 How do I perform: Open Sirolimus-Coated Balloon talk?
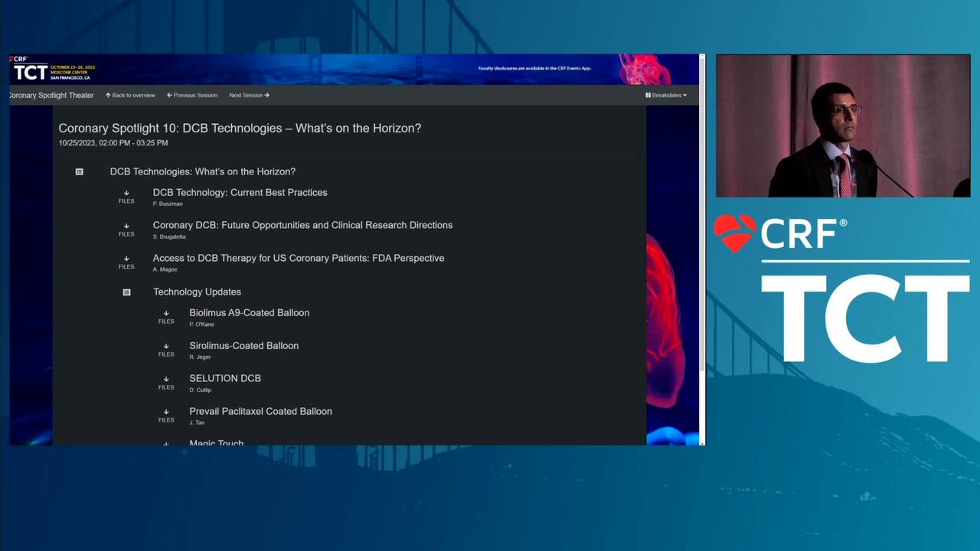coord(244,346)
